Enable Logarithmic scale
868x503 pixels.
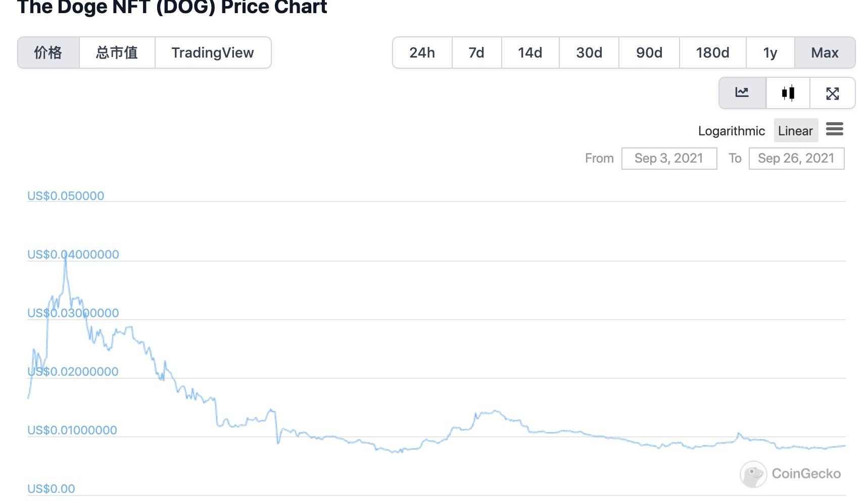point(731,131)
